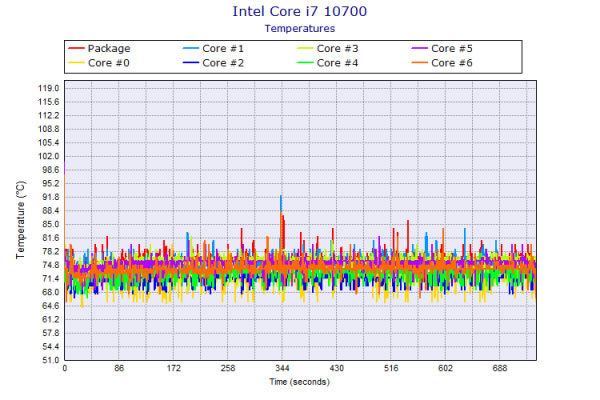Click the 86 x-axis time label
600x400 pixels.
pos(119,368)
